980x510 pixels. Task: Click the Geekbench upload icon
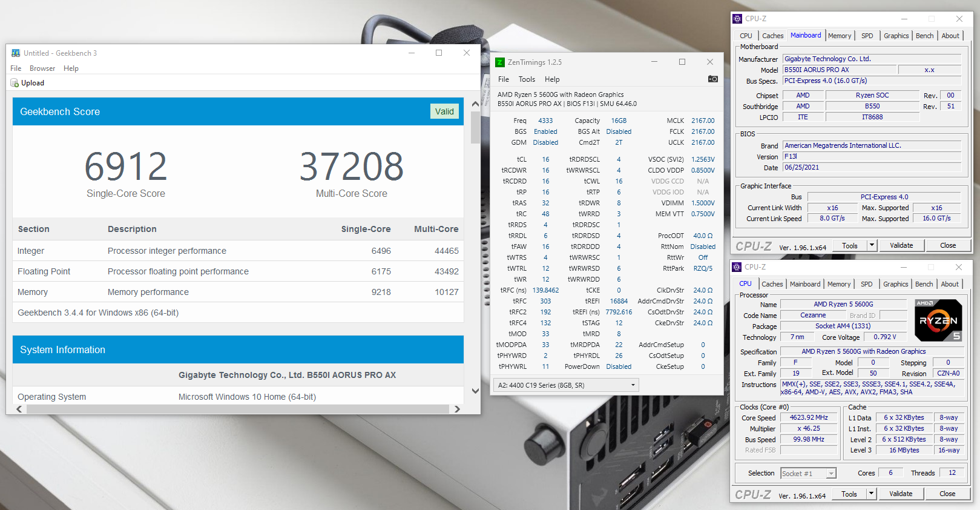(15, 83)
